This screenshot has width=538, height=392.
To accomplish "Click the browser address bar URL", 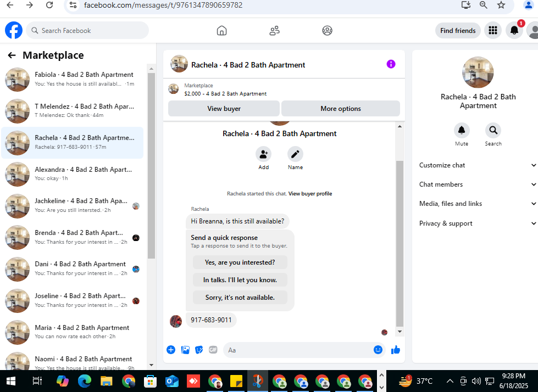I will tap(163, 5).
